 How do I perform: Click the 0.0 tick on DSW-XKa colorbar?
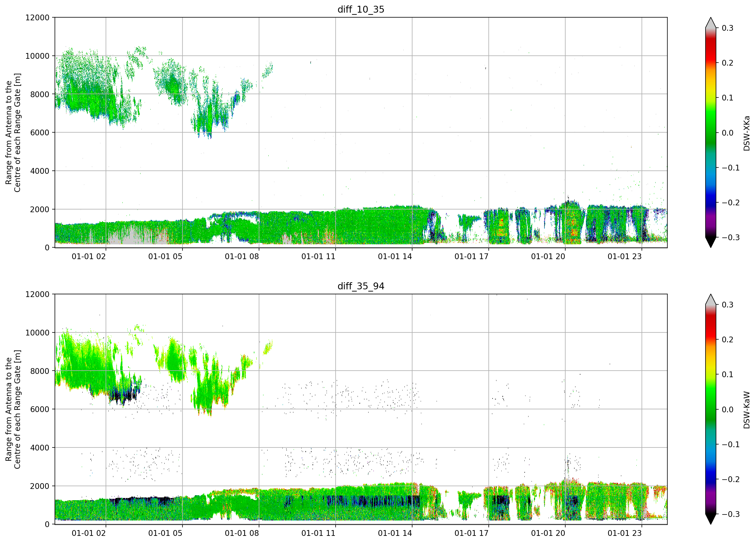tap(728, 133)
